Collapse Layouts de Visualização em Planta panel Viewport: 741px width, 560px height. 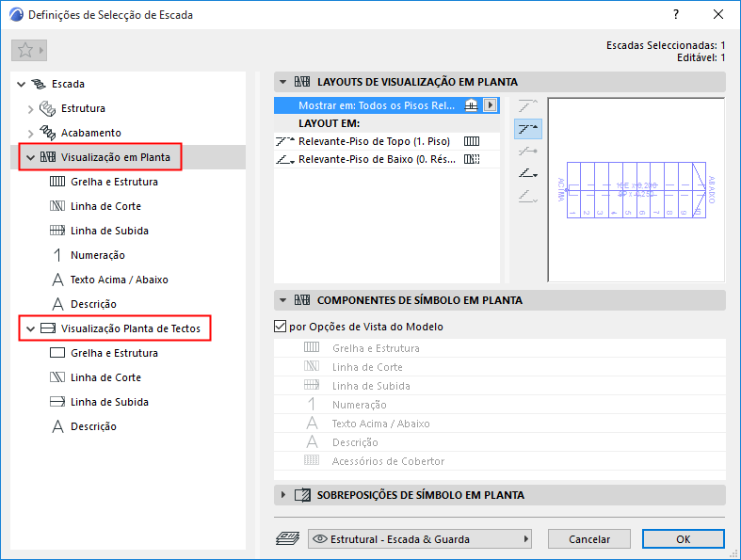tap(283, 82)
